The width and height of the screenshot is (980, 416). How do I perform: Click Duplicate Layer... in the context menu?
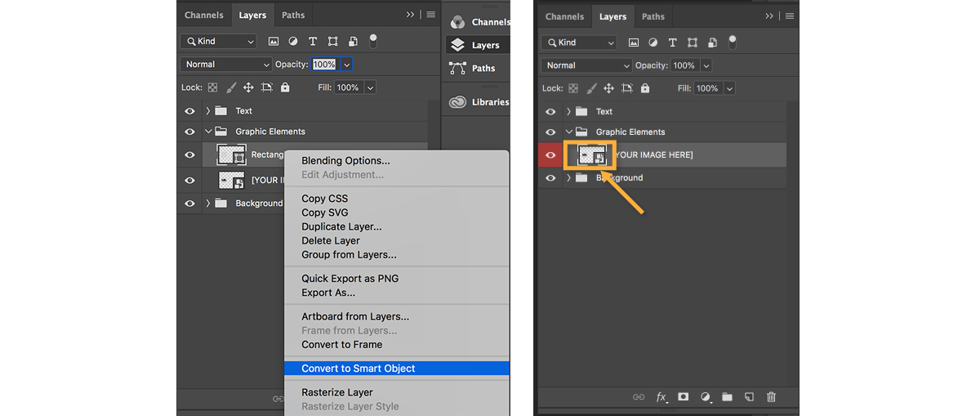[341, 226]
